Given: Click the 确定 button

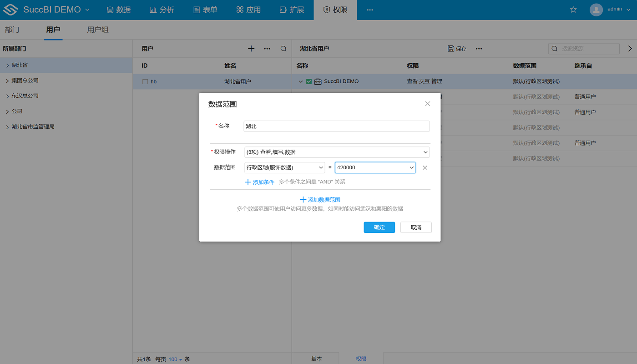Looking at the screenshot, I should coord(379,227).
